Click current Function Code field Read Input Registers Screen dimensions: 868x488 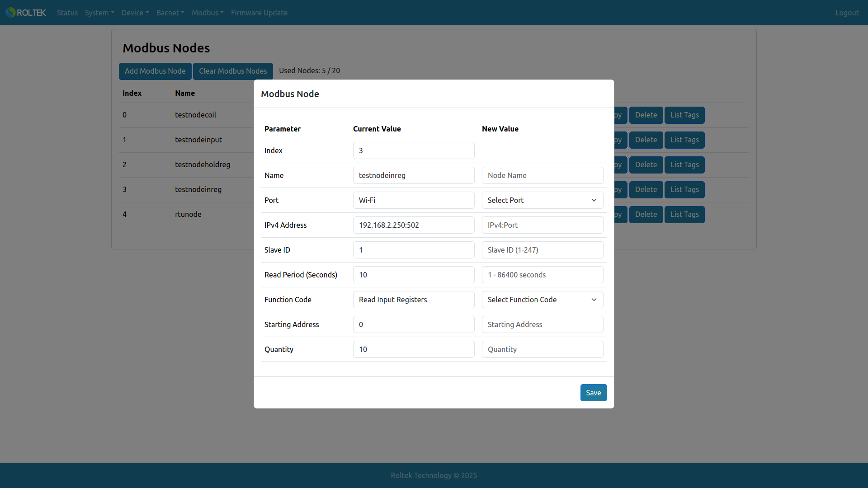(414, 300)
